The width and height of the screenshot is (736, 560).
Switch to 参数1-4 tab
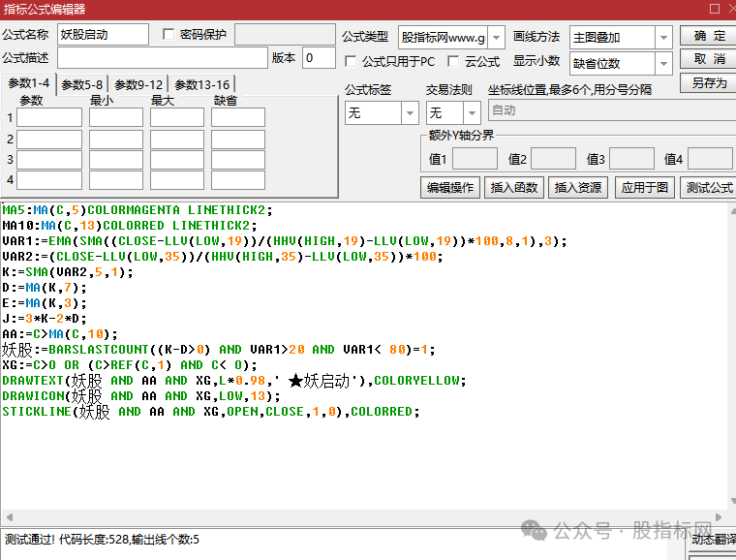pos(29,83)
